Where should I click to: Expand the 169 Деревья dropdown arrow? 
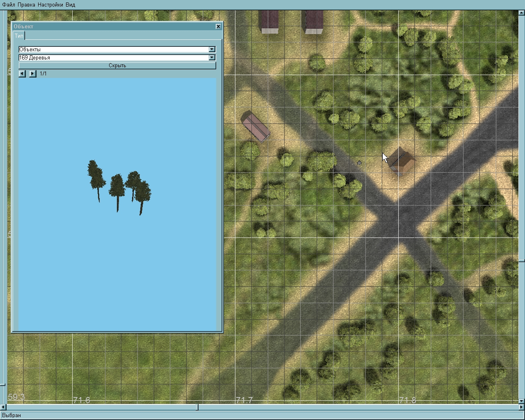tap(212, 57)
